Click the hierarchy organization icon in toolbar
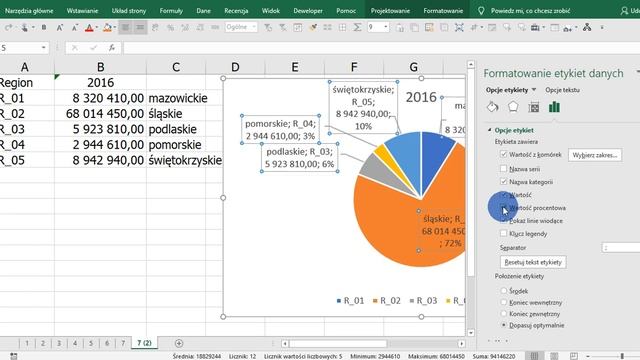The height and width of the screenshot is (360, 640). [587, 27]
